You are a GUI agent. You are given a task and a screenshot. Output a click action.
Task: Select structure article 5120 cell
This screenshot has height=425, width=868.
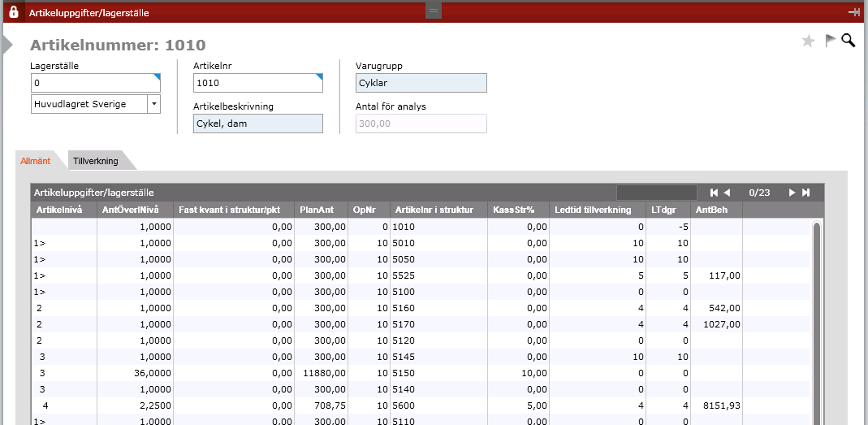pyautogui.click(x=439, y=340)
